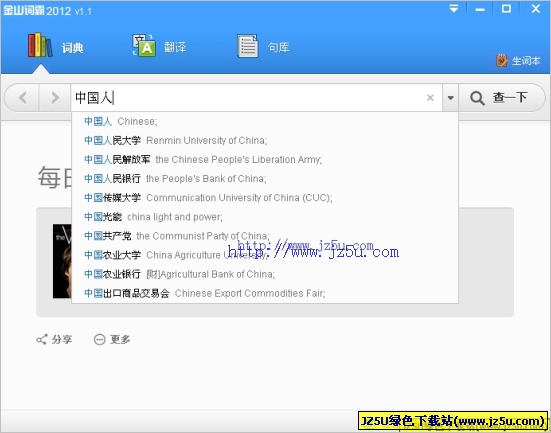Open the 词典 dictionary tab
Viewport: 551px width, 433px height.
[x=56, y=46]
